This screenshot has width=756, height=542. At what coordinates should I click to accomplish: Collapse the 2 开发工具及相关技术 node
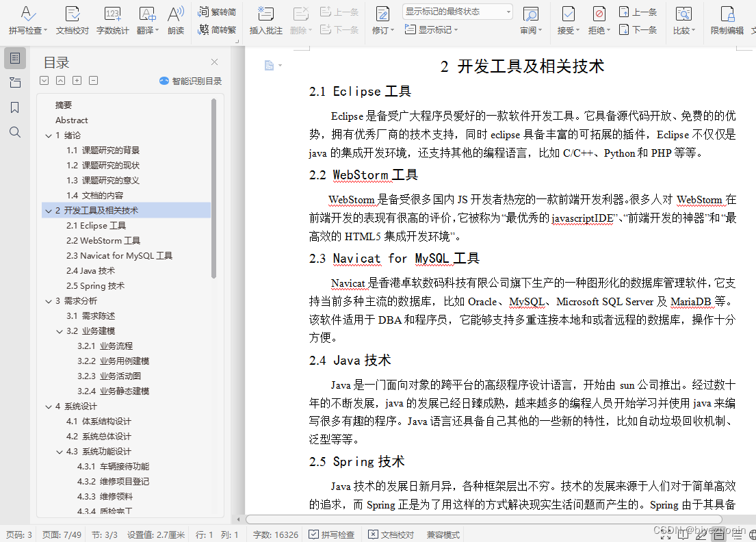[48, 211]
